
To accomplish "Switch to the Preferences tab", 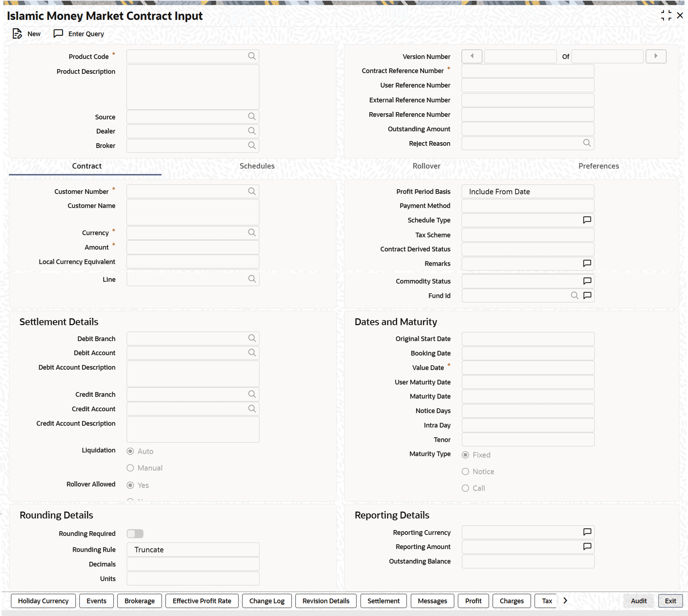I will click(x=598, y=166).
